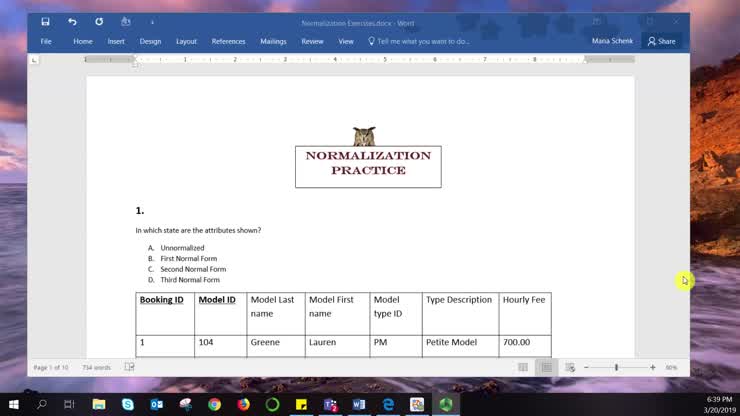Click the touch/mouse mode icon in title bar
The image size is (740, 416).
pyautogui.click(x=126, y=22)
